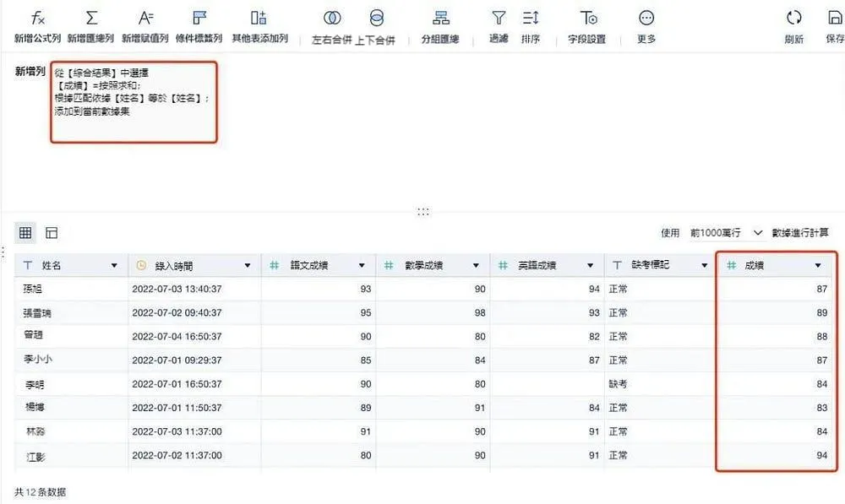Select the 上下合併 merge icon
The image size is (845, 504).
coord(377,19)
